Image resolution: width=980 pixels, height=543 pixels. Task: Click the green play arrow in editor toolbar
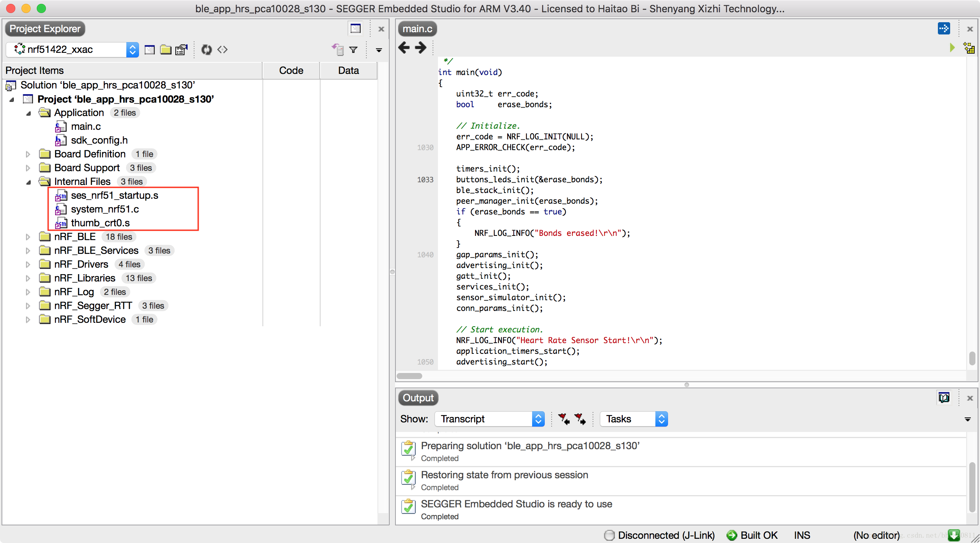pyautogui.click(x=952, y=48)
